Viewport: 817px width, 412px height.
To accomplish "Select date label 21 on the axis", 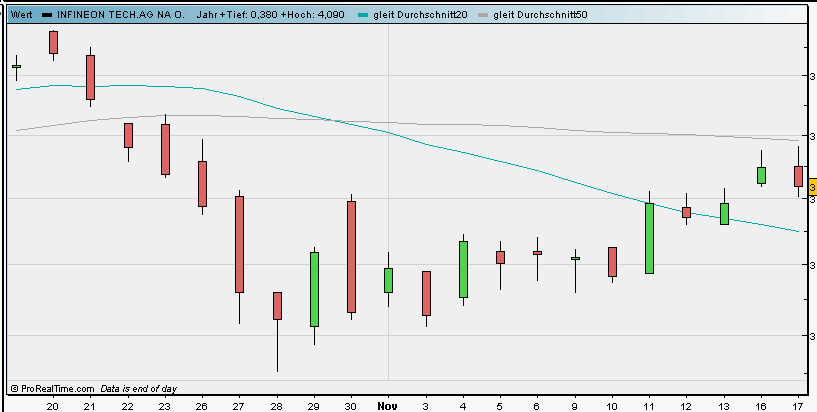I will 90,406.
